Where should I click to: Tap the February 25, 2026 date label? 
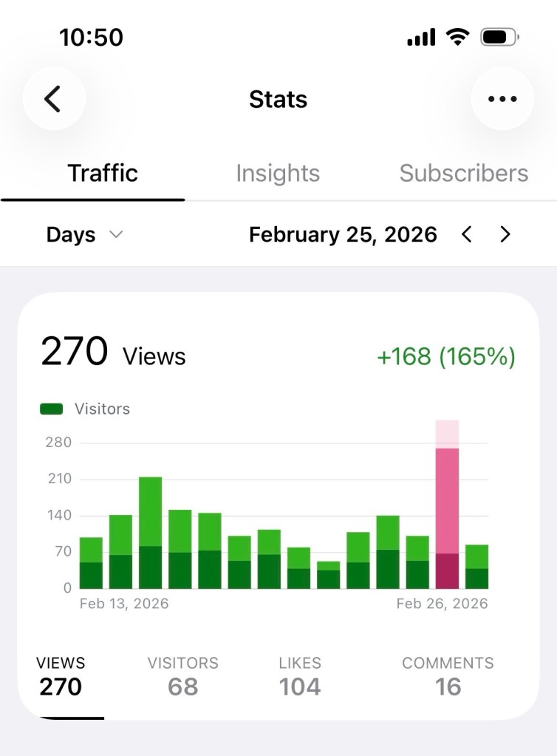coord(343,235)
